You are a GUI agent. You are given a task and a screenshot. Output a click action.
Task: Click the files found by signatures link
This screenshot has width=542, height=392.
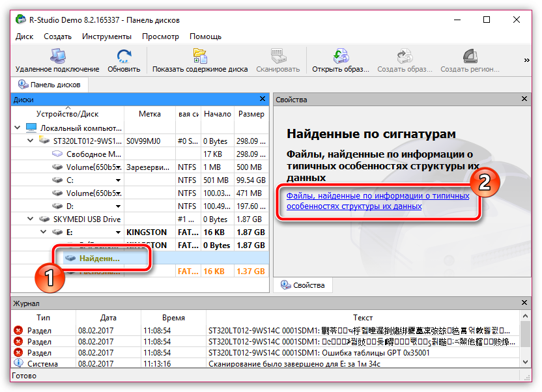(378, 201)
